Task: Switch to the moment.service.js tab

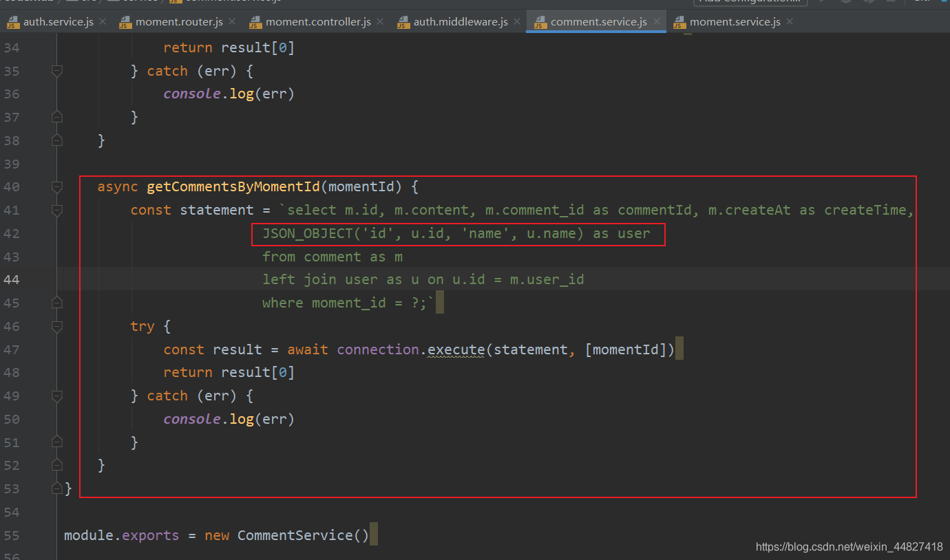Action: click(x=735, y=22)
